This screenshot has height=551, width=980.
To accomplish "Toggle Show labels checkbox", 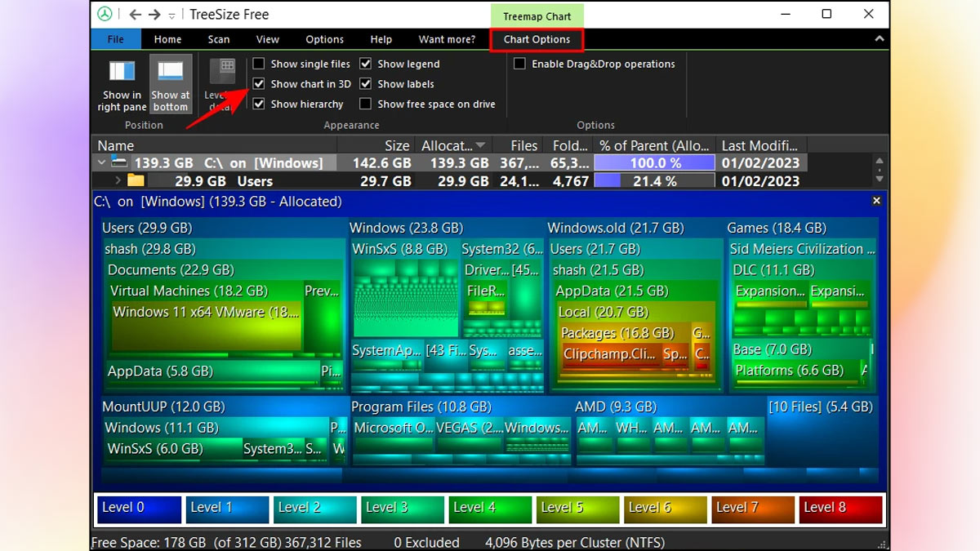I will pos(366,84).
